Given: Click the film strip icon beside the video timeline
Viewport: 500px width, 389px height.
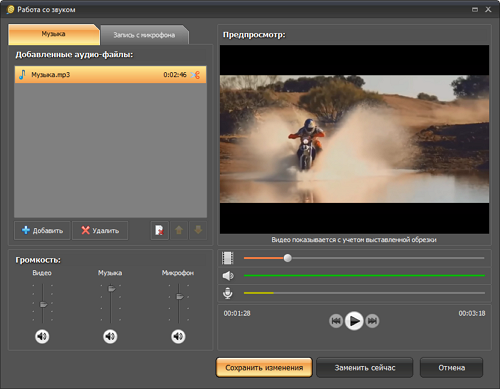Looking at the screenshot, I should [x=228, y=258].
